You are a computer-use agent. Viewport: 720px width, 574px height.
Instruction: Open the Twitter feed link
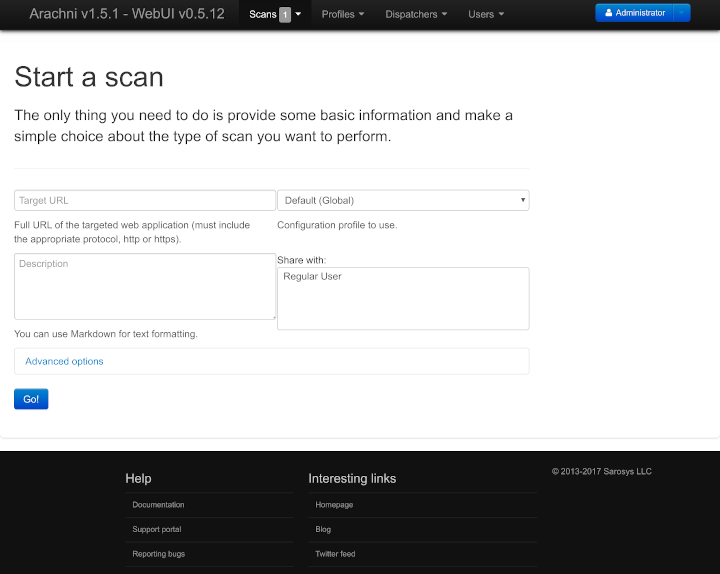(x=335, y=554)
